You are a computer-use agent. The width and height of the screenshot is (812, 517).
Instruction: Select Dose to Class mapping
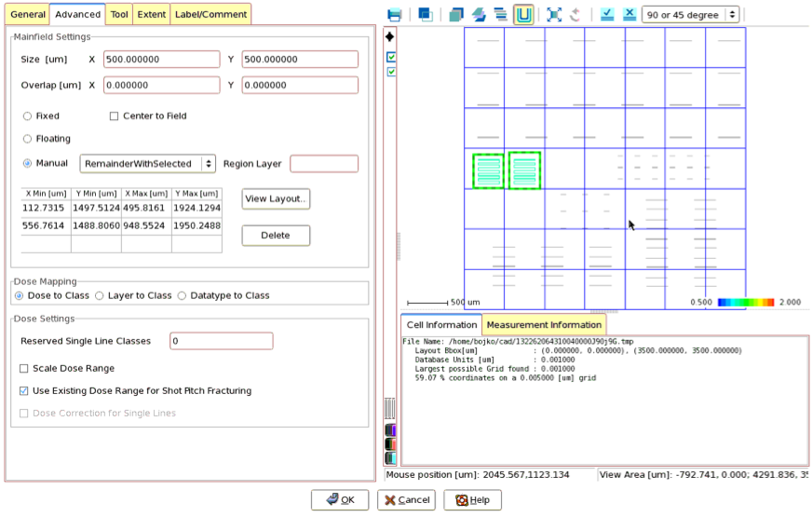click(x=20, y=296)
